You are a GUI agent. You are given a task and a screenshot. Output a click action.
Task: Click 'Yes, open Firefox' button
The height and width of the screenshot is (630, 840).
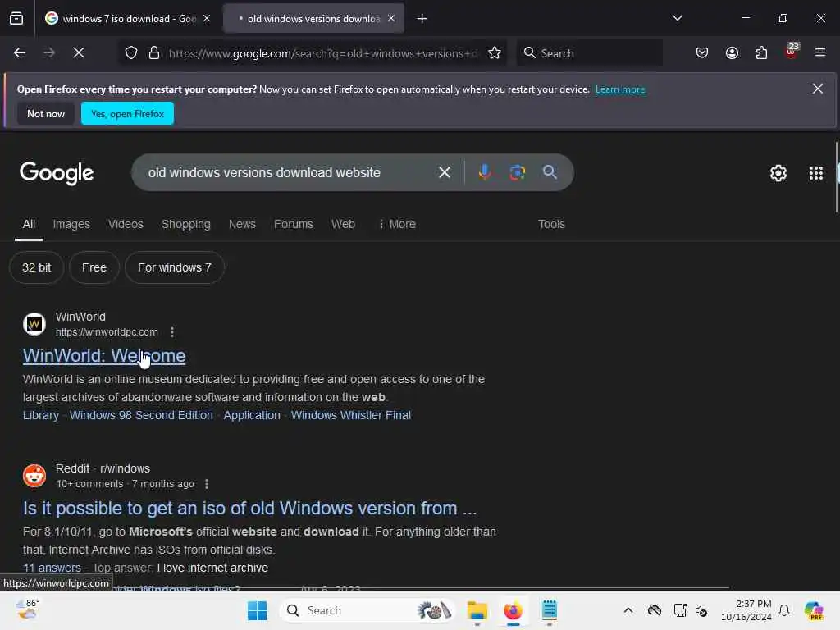127,113
